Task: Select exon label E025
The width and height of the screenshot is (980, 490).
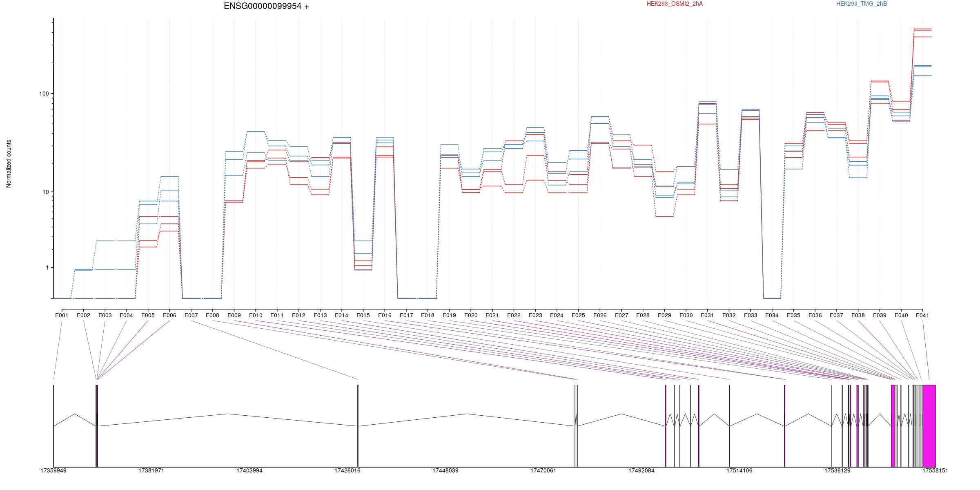Action: (x=578, y=316)
